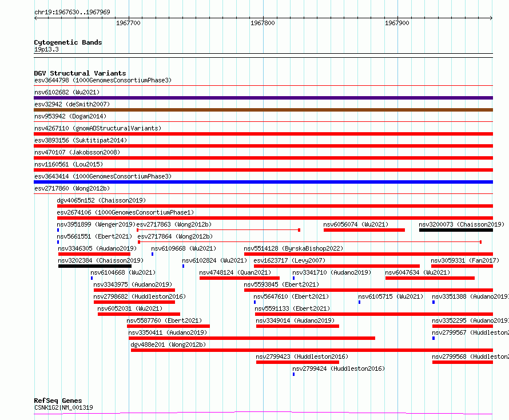Click nsv2798682 (Huddleston2016) label
The width and height of the screenshot is (509, 420).
[140, 296]
